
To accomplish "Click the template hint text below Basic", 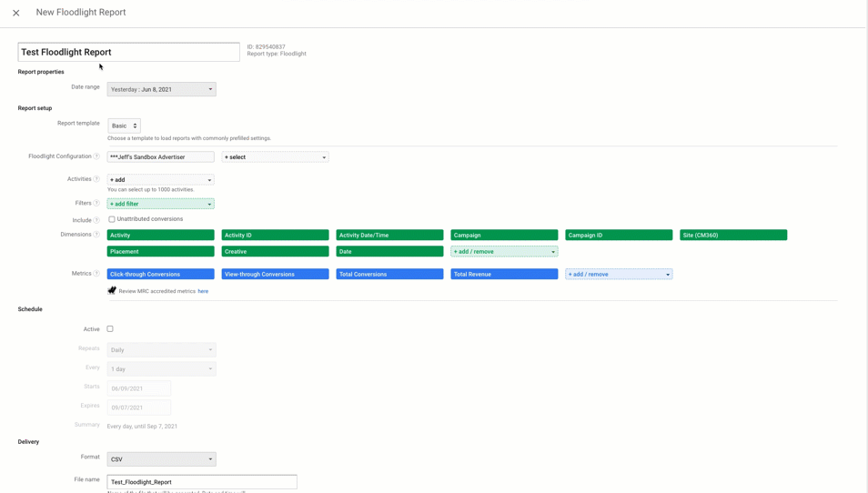I will [x=189, y=138].
